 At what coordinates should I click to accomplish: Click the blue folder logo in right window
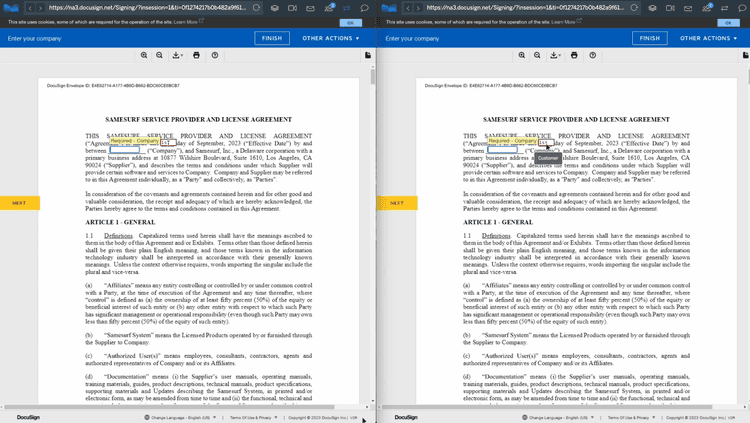click(x=388, y=8)
